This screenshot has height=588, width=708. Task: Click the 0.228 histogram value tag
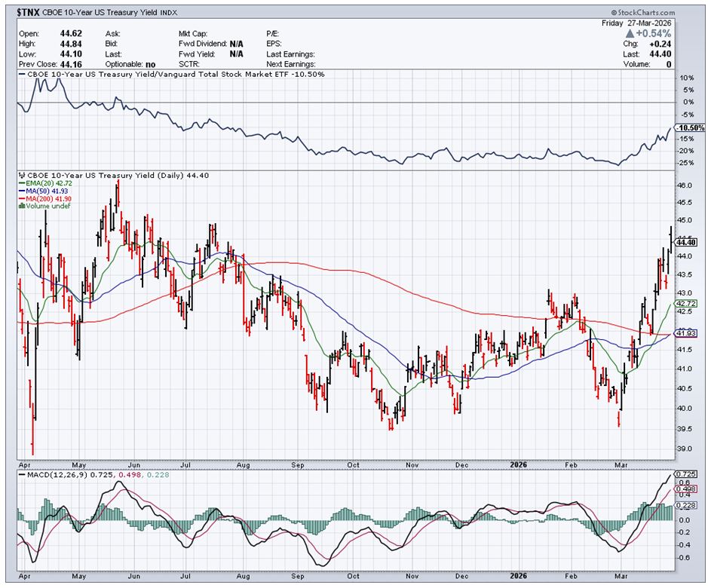(x=687, y=505)
